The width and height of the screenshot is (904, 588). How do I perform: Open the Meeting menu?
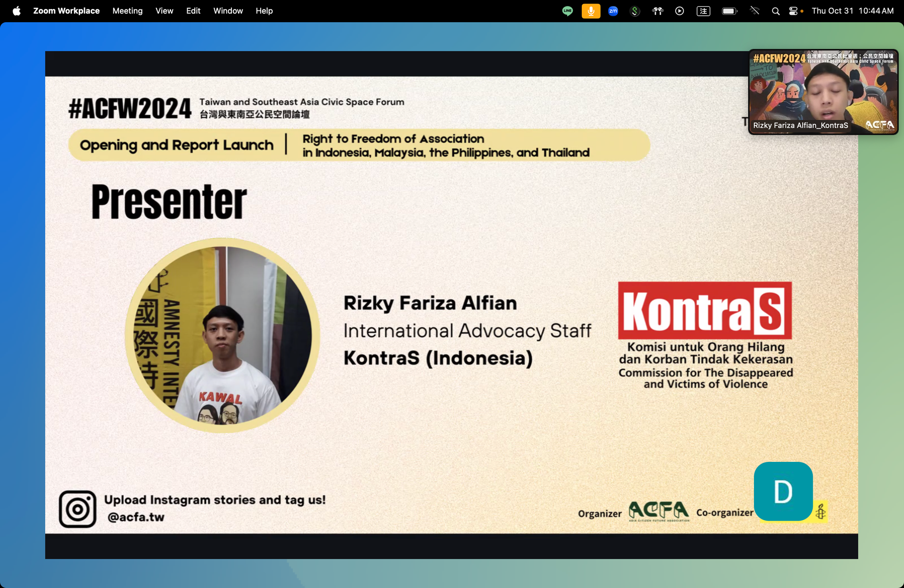[x=127, y=11]
